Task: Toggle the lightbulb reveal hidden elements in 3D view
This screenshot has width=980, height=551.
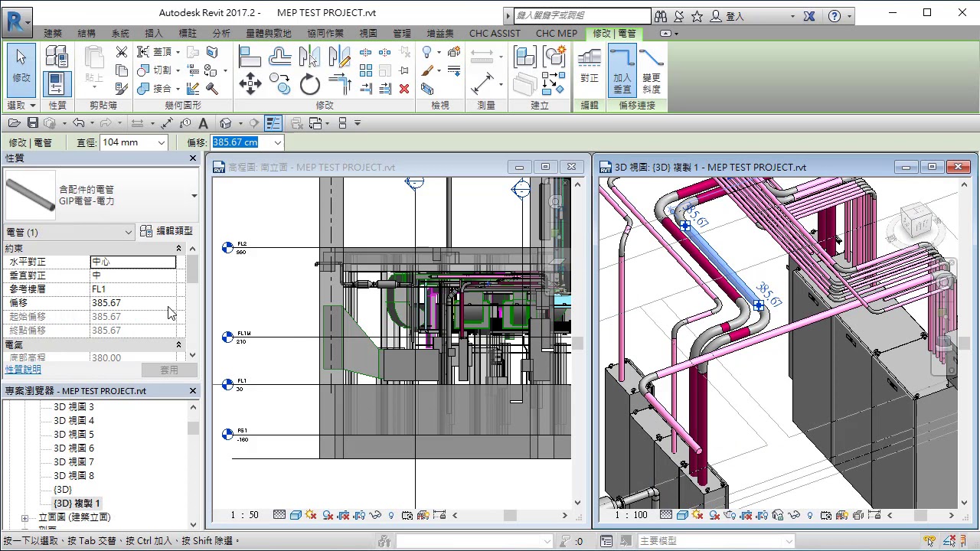Action: 810,515
